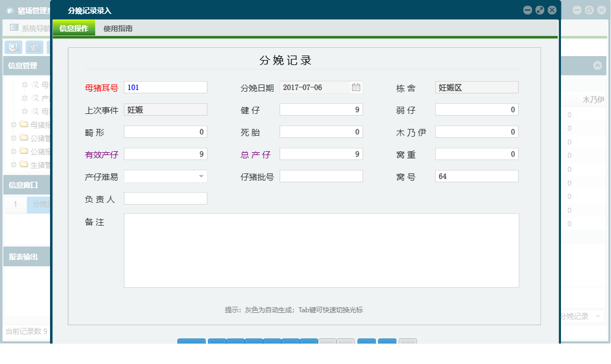Viewport: 611px width, 364px height.
Task: Click the folder icon beside 公猪报 tree item
Action: tap(23, 151)
